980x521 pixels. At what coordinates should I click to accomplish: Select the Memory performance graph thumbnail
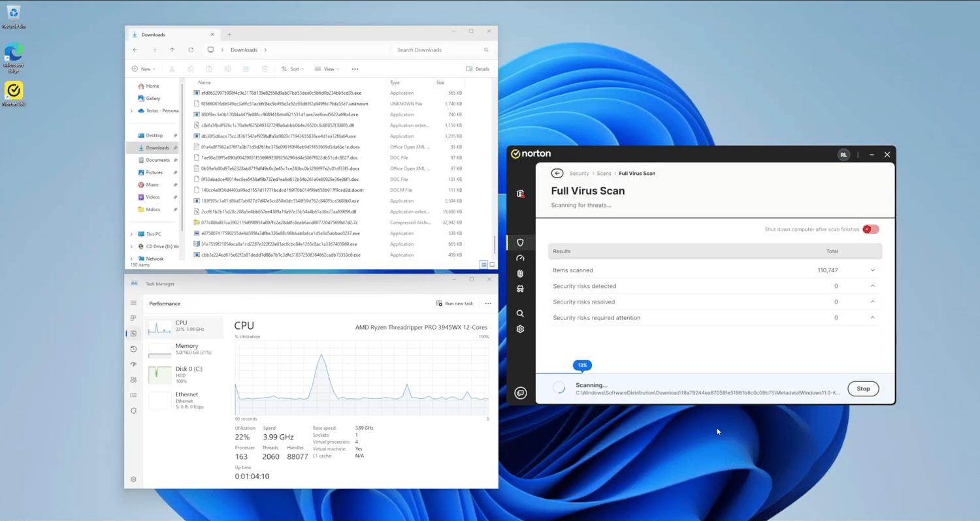[159, 350]
